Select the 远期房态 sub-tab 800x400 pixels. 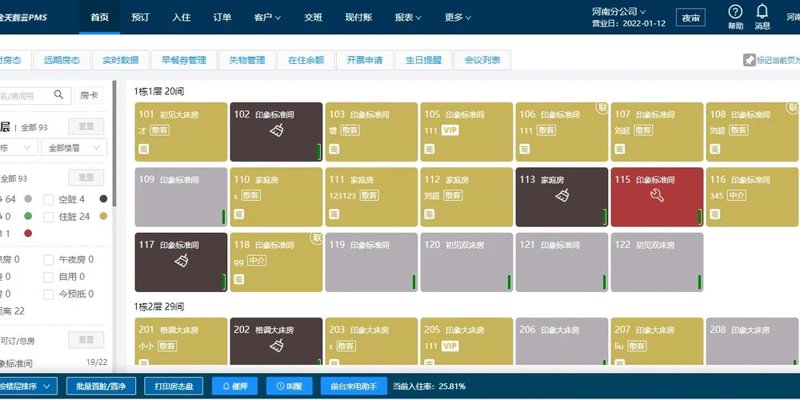pos(62,60)
